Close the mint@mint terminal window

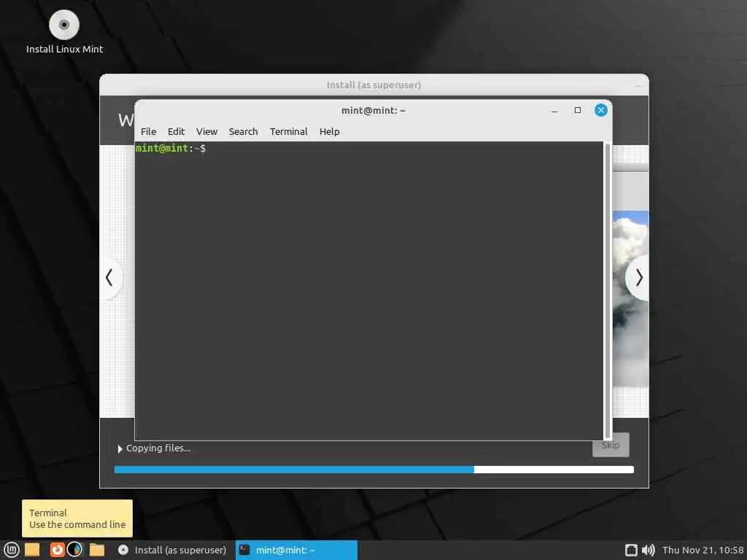click(601, 111)
